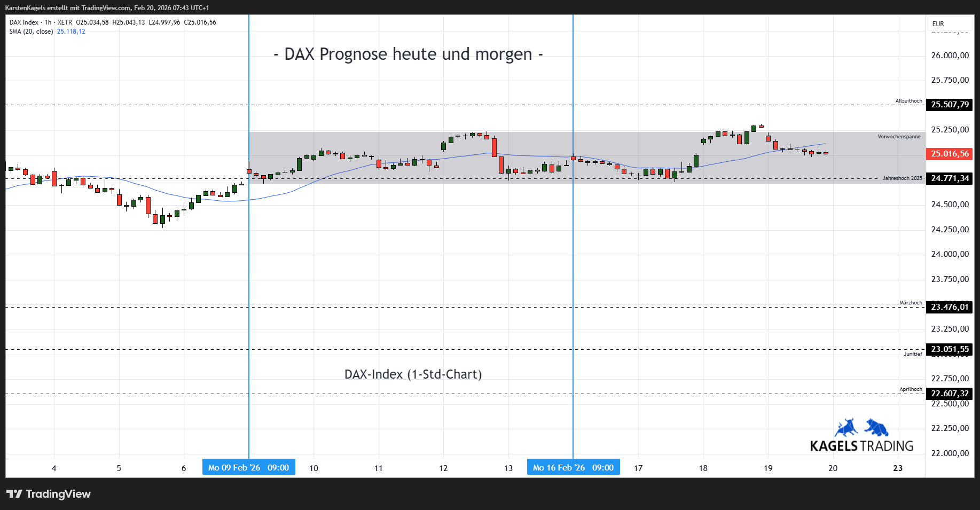Select date 23 on the time axis
The image size is (980, 510).
(898, 468)
